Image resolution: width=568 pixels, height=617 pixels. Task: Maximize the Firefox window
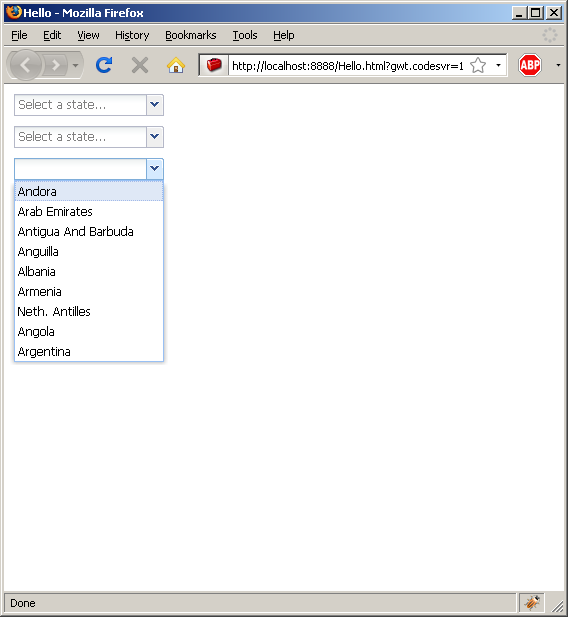(536, 13)
